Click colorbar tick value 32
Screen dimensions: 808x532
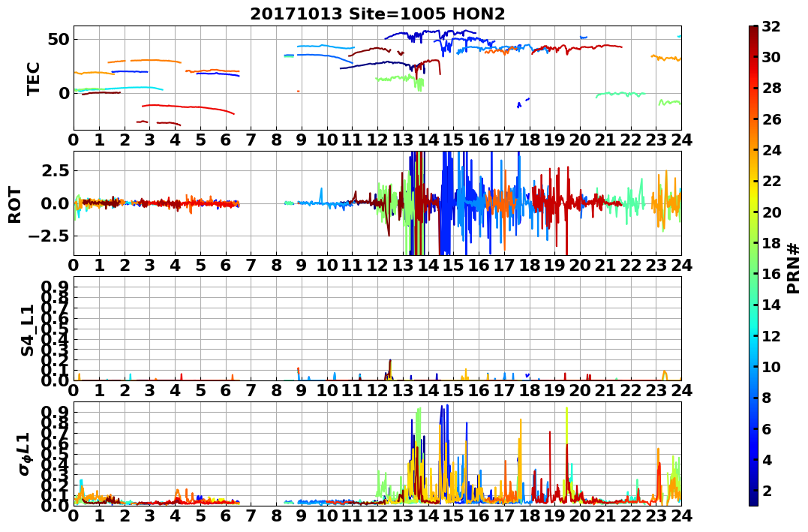(x=771, y=26)
